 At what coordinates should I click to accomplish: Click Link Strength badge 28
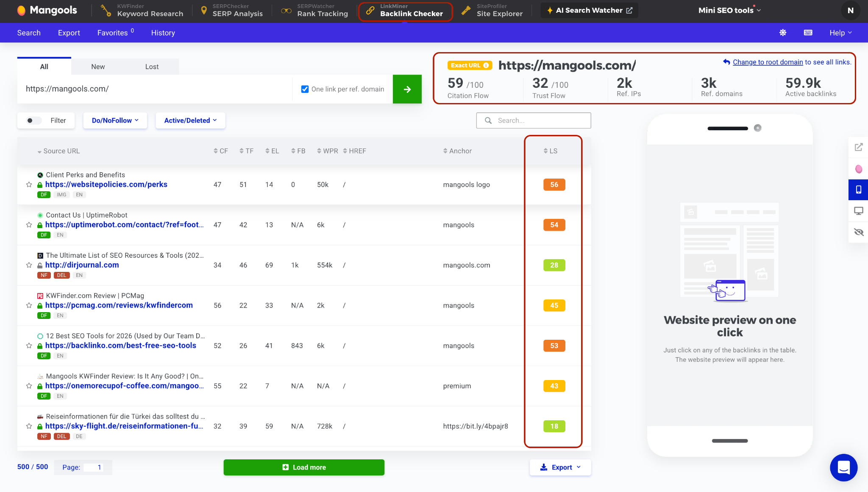554,265
